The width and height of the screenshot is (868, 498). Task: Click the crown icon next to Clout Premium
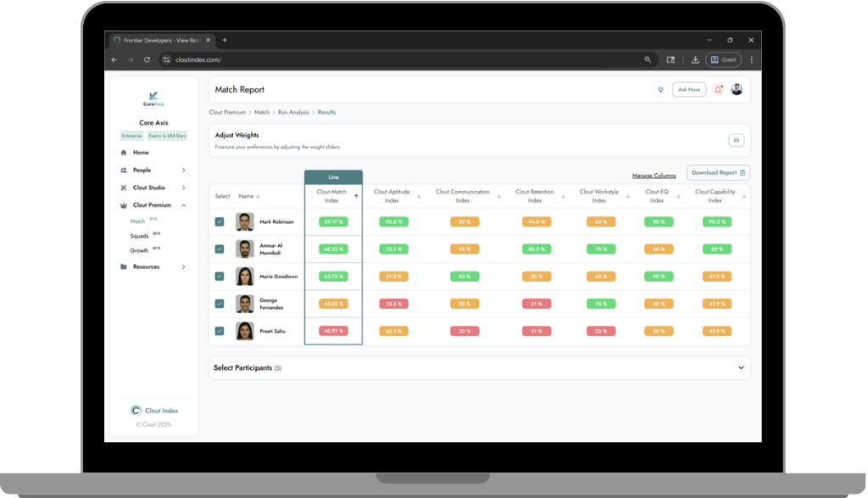pos(123,204)
